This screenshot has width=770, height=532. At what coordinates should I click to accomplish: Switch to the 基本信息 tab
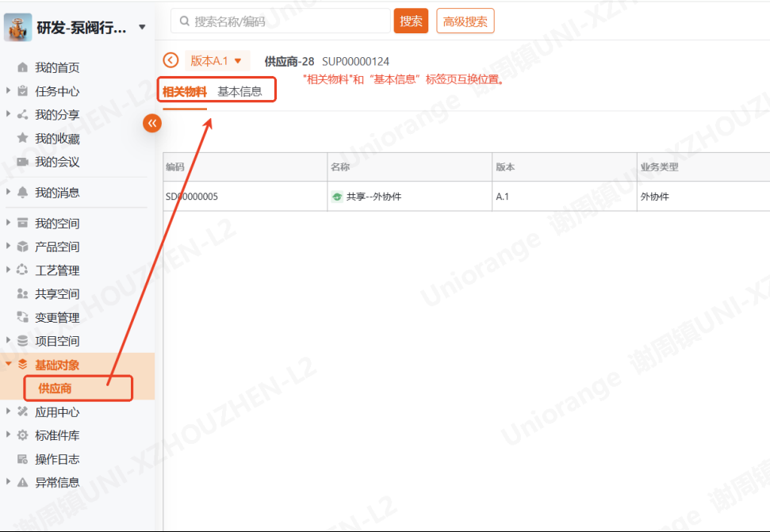[239, 91]
